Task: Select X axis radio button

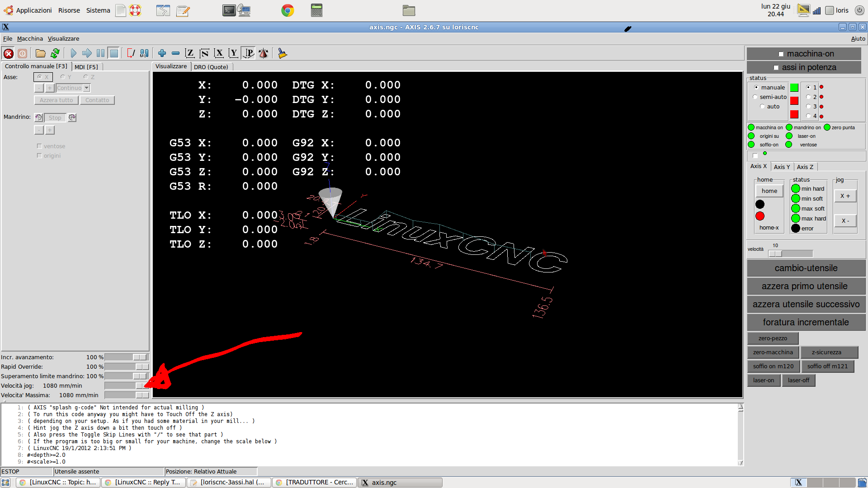Action: (43, 77)
